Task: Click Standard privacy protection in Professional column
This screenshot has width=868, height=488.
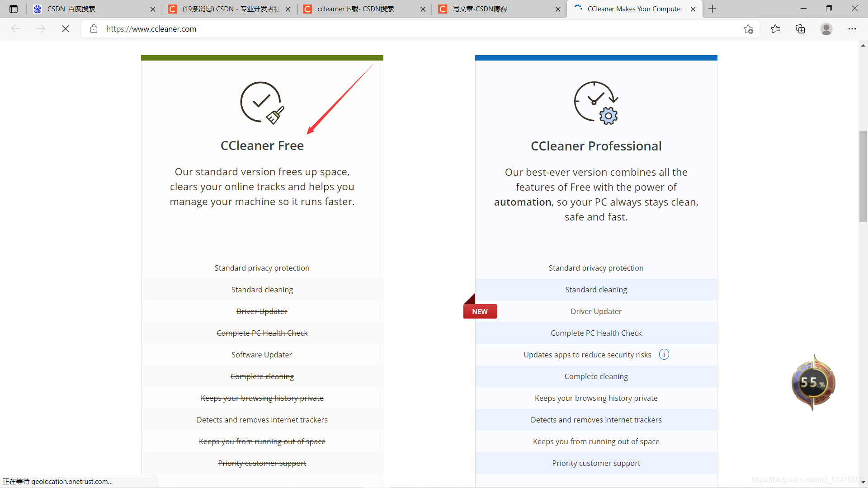Action: 596,268
